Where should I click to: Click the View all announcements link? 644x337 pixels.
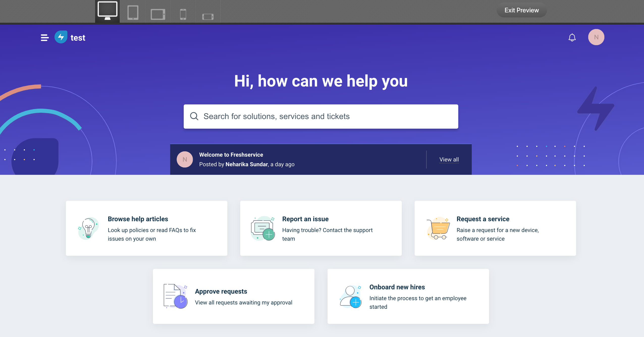449,159
